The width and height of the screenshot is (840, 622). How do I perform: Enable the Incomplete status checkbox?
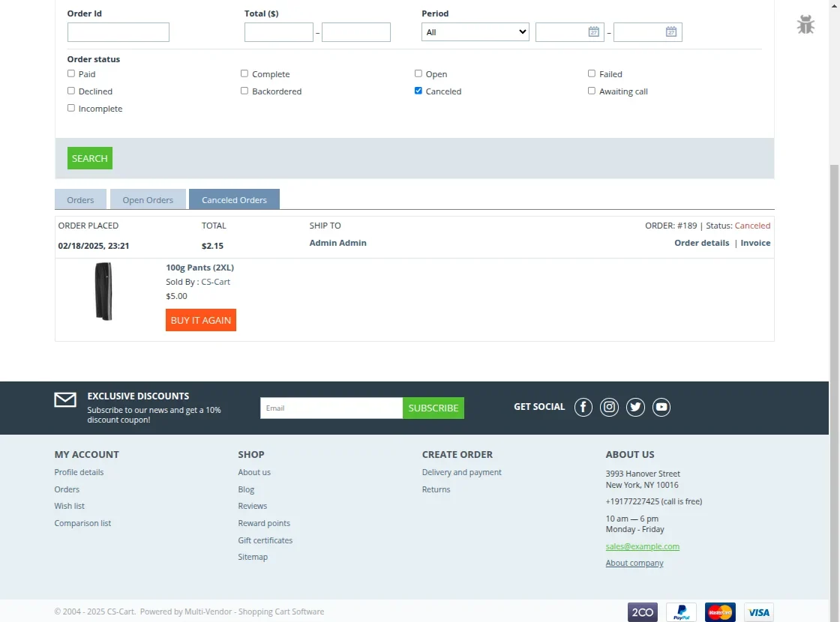pyautogui.click(x=70, y=108)
